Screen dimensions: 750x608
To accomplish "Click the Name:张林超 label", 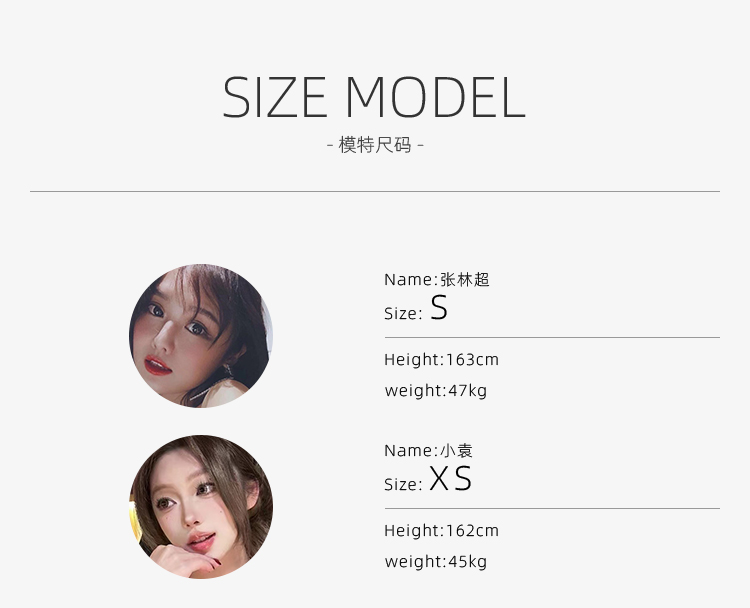I will [x=437, y=279].
